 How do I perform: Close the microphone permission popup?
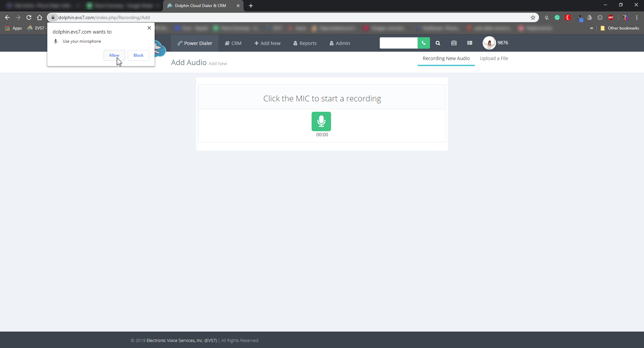coord(149,28)
